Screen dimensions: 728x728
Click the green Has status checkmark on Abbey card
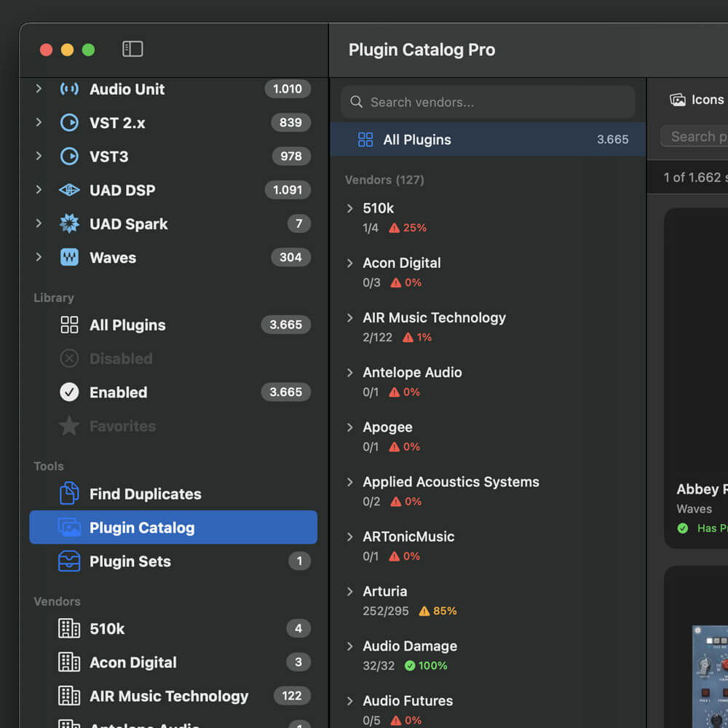[683, 529]
